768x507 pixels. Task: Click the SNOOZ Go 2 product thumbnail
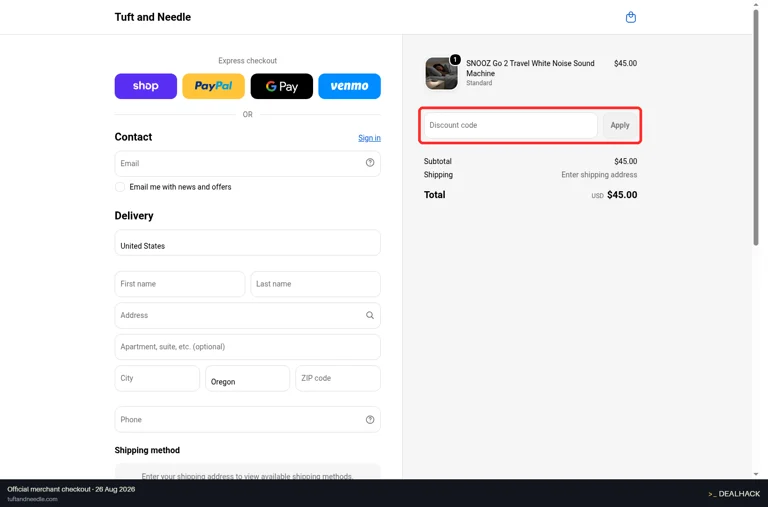point(441,73)
